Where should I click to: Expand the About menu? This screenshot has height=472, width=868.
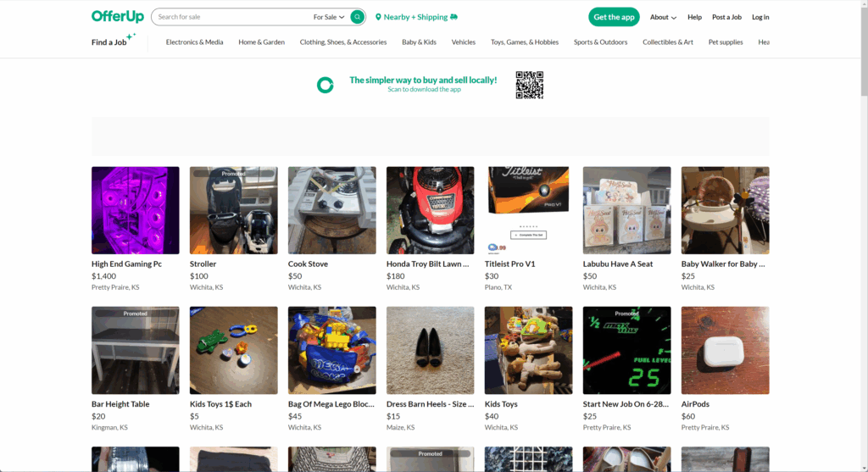tap(663, 17)
